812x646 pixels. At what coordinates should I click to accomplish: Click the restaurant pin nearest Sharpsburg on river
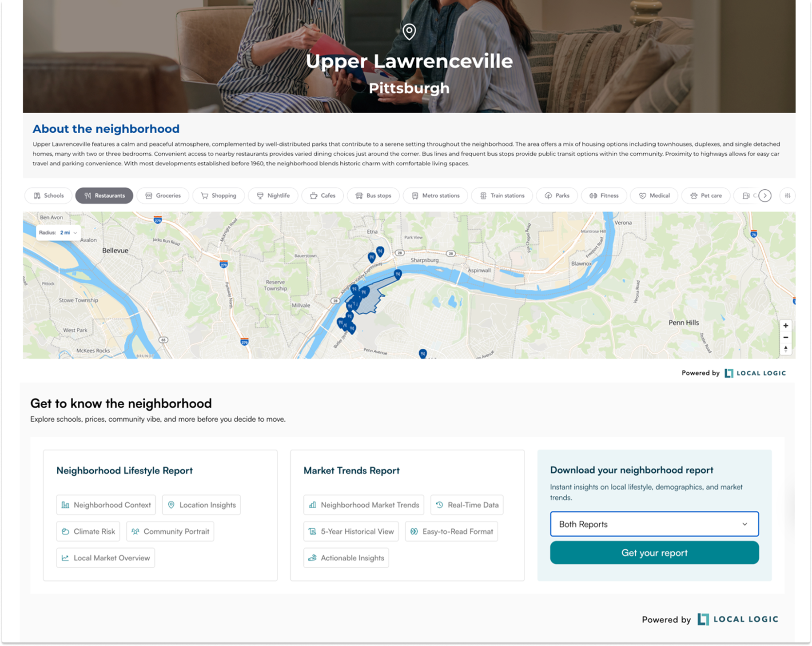pyautogui.click(x=398, y=274)
